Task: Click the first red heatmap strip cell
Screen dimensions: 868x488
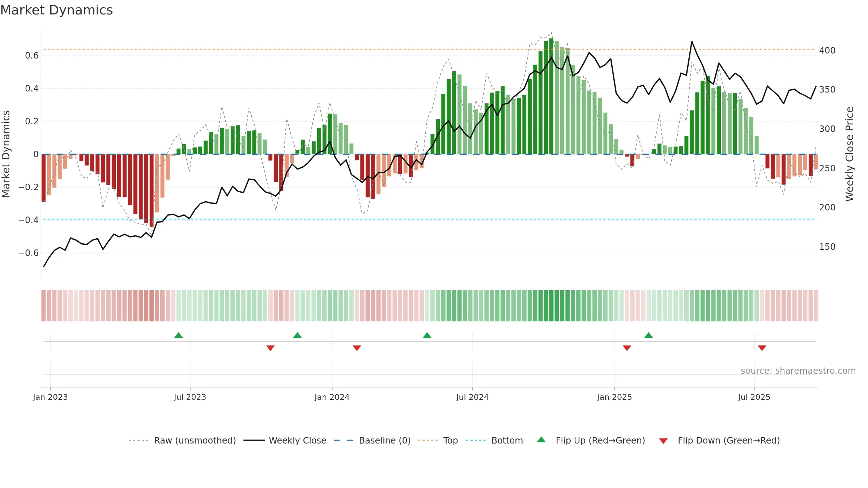Action: point(43,305)
